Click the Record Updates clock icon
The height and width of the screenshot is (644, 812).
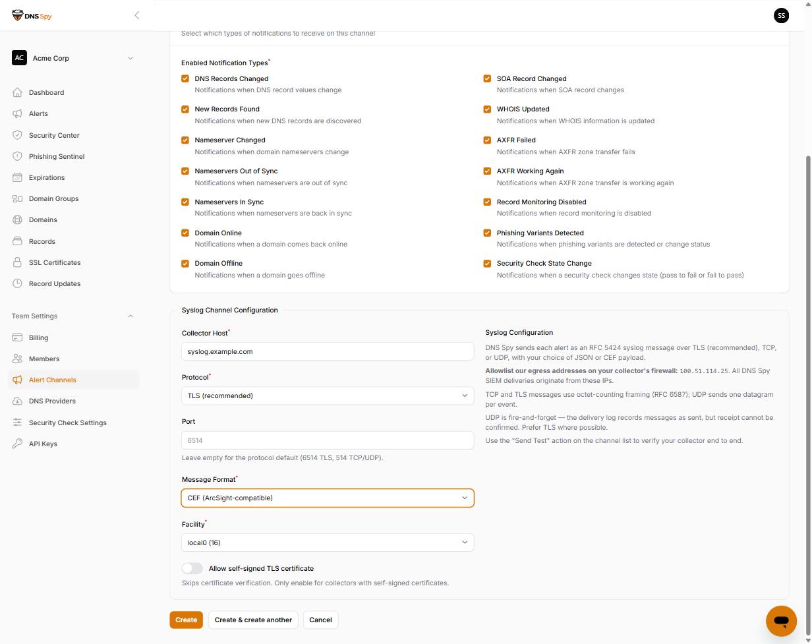coord(17,283)
